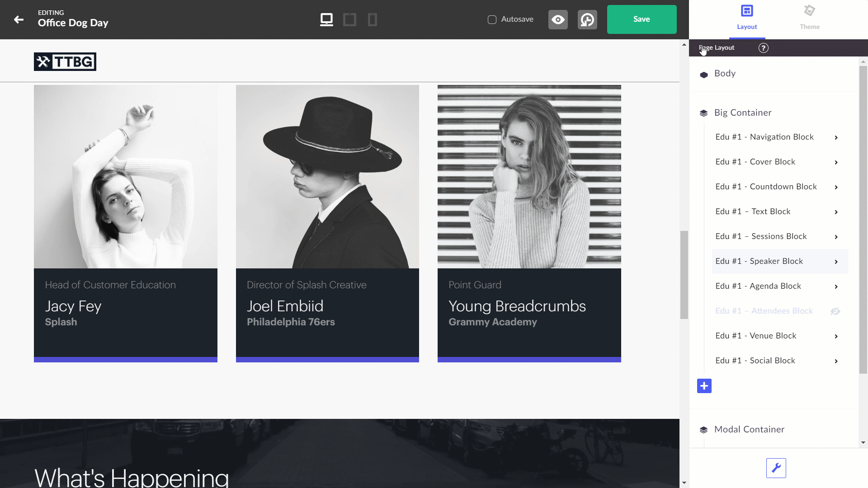Open Page Layout help question mark
The width and height of the screenshot is (868, 488).
click(x=763, y=48)
